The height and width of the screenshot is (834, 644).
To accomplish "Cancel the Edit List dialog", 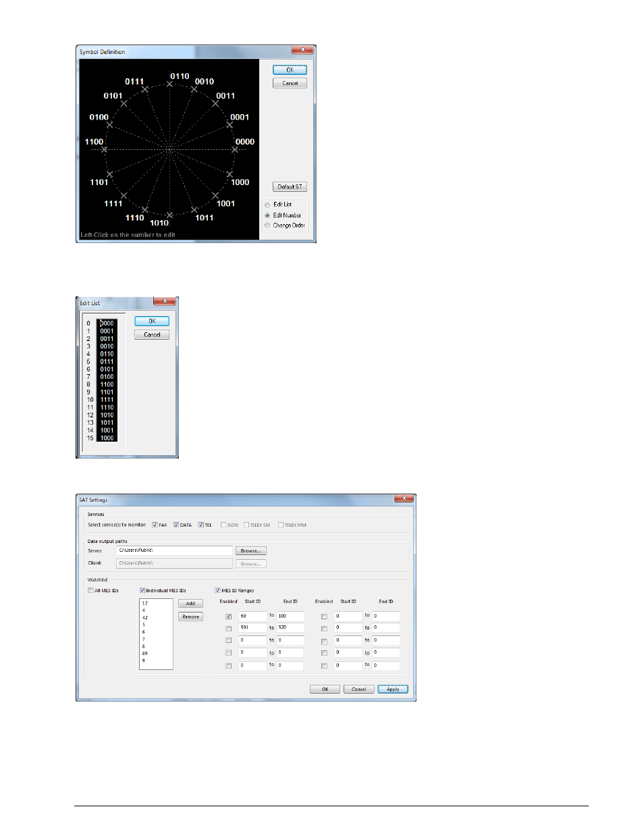I will coord(152,335).
